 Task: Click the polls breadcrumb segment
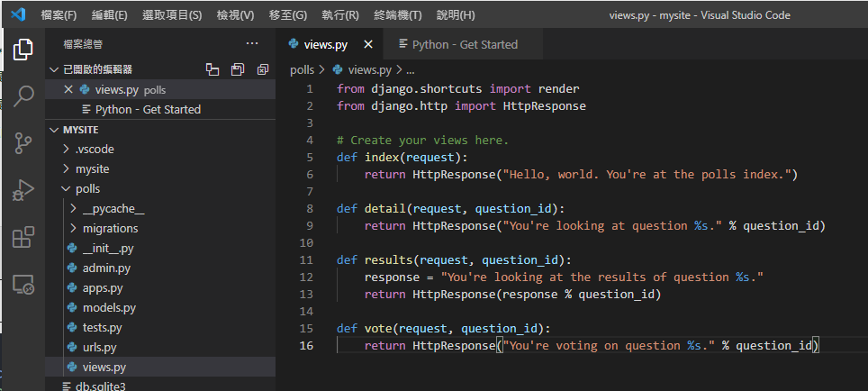coord(302,69)
